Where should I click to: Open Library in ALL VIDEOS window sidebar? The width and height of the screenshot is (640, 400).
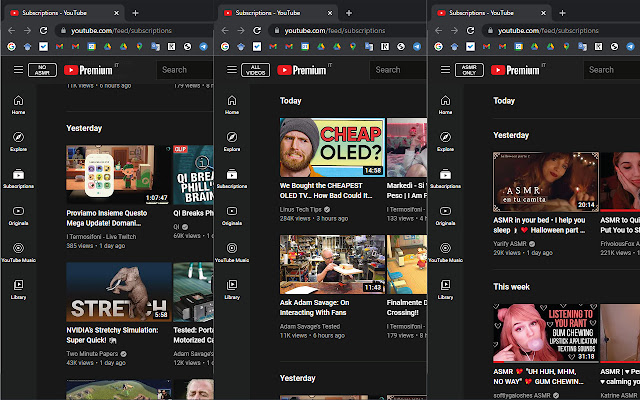232,289
